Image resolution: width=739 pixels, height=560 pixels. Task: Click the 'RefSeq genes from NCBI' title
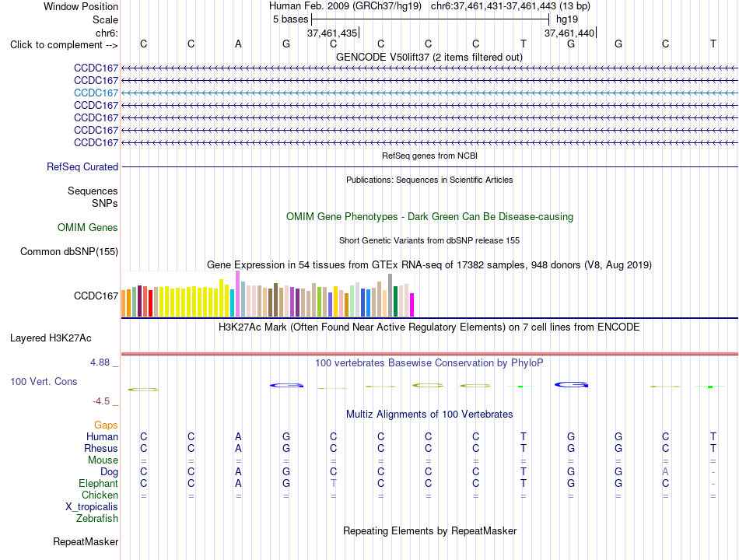(x=430, y=156)
